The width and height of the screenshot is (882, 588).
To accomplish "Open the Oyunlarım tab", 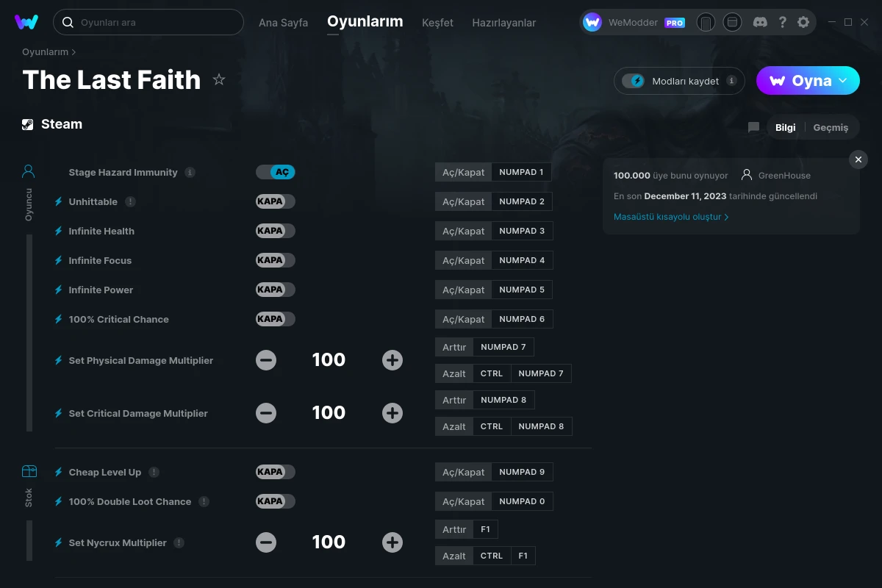I will (x=365, y=21).
